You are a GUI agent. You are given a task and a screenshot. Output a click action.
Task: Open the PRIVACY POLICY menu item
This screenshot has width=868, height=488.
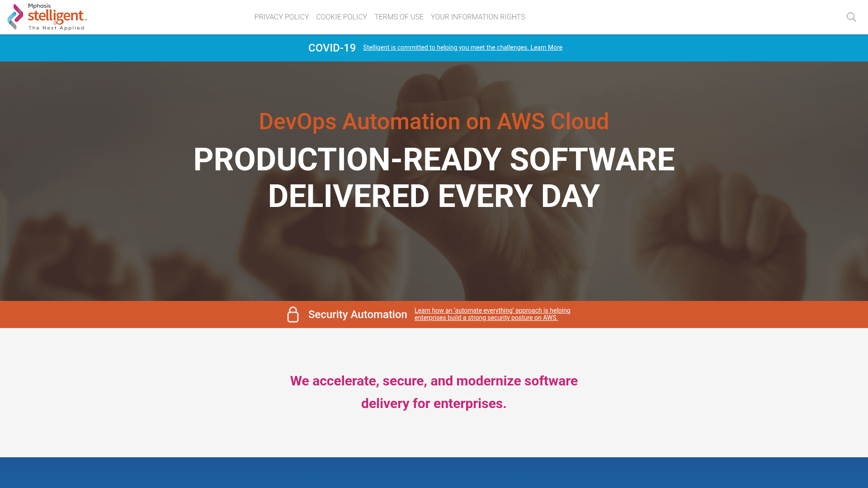[x=281, y=17]
